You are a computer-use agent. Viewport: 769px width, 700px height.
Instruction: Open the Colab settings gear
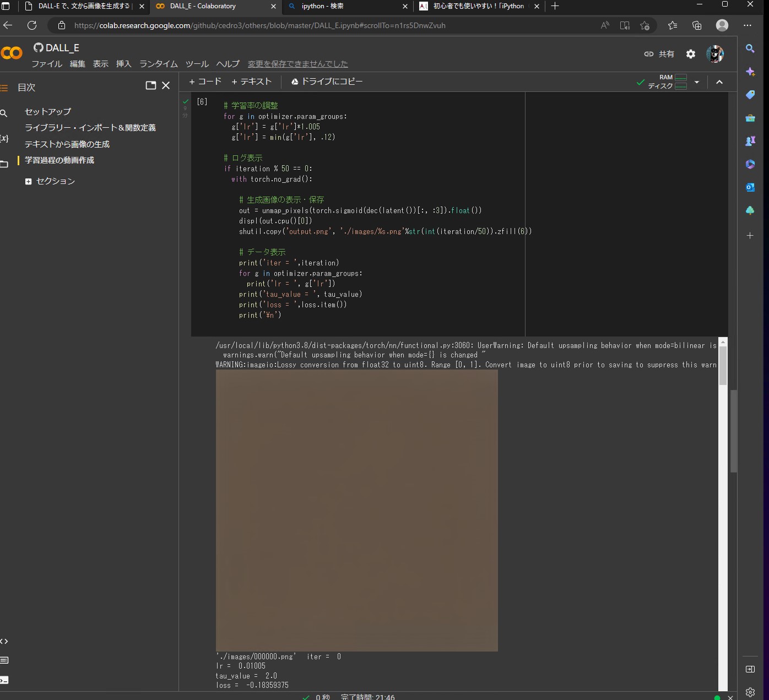[x=691, y=54]
